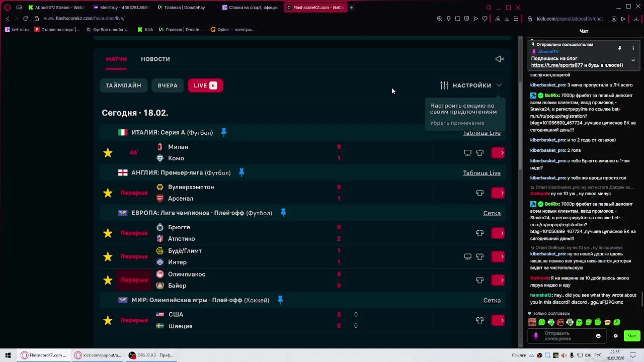Collapse the pinned message chevron
644x362 pixels.
[633, 60]
